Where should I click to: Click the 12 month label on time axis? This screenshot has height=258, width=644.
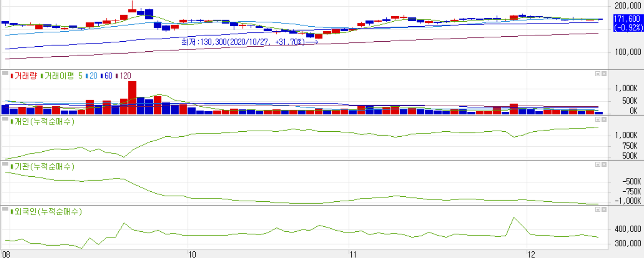tap(532, 254)
